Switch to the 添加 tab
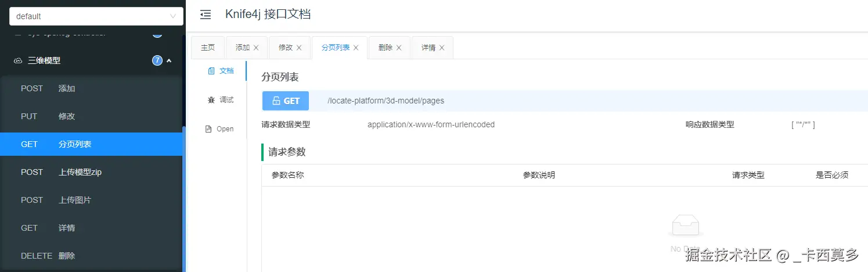 coord(243,48)
